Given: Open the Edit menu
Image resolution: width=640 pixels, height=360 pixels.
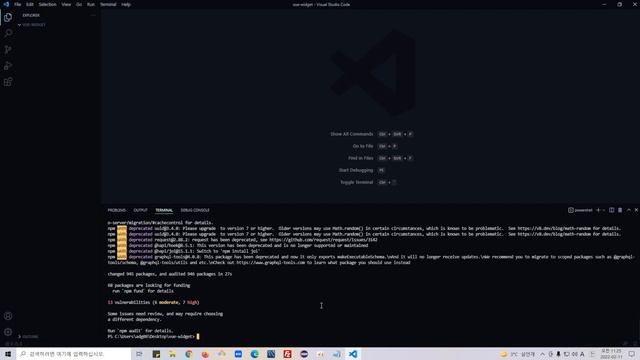Looking at the screenshot, I should coord(30,4).
